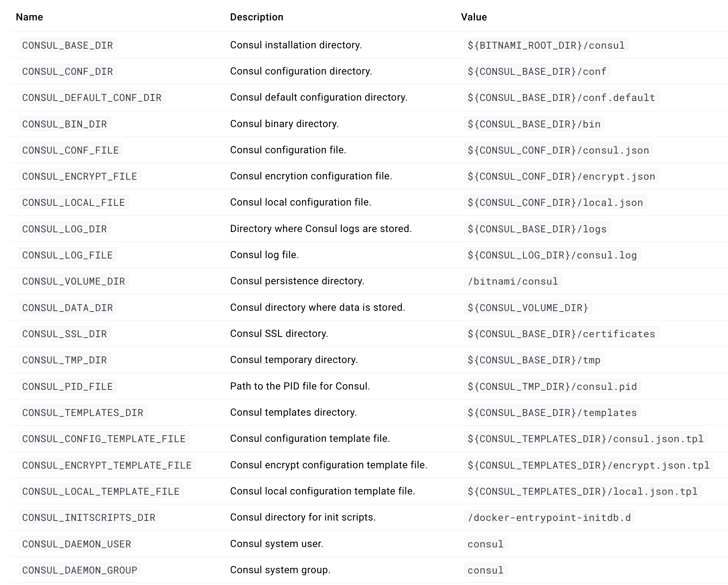Click "Consul system user." description text
Viewport: 728px width, 585px height.
[277, 544]
